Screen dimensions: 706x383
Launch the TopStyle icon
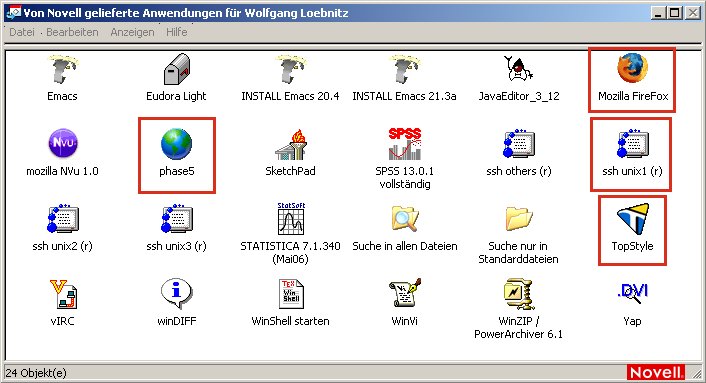(x=633, y=219)
